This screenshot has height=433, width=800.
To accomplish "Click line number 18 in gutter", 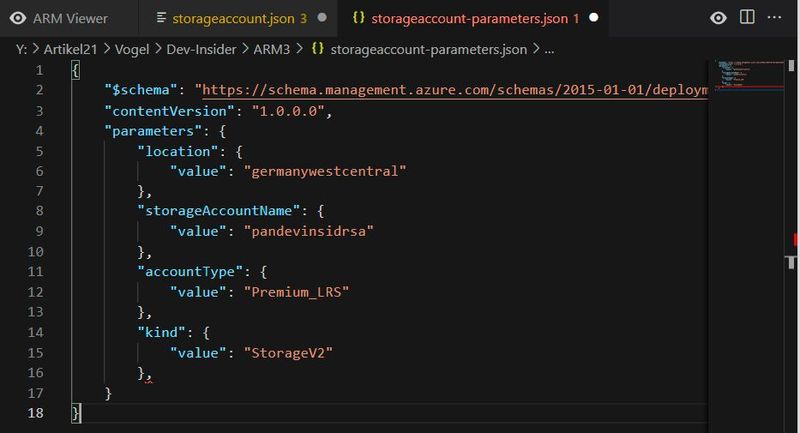I will pyautogui.click(x=35, y=413).
